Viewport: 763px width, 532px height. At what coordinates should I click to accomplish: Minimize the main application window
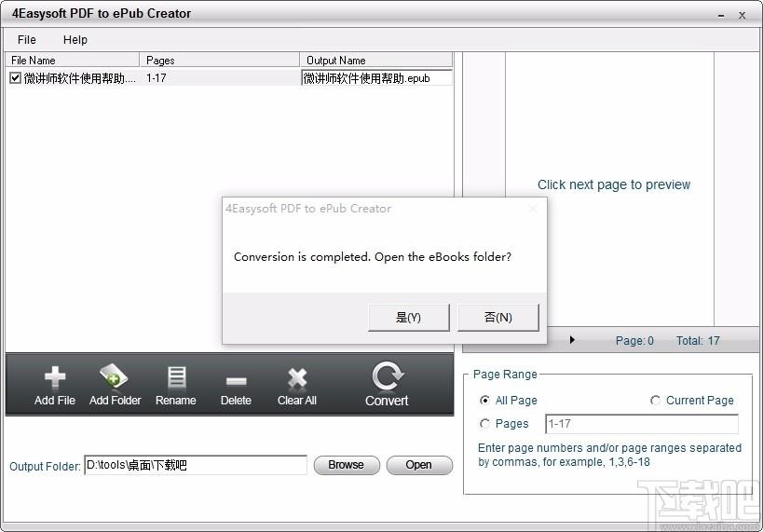[x=721, y=15]
